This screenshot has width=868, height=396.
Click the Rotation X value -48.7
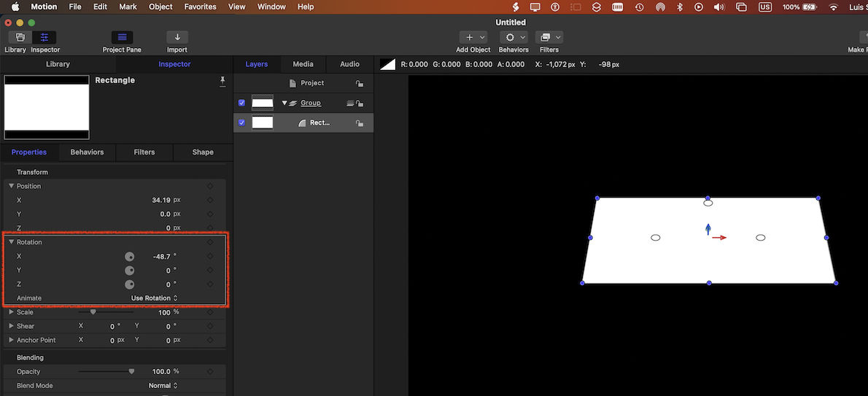pos(162,257)
